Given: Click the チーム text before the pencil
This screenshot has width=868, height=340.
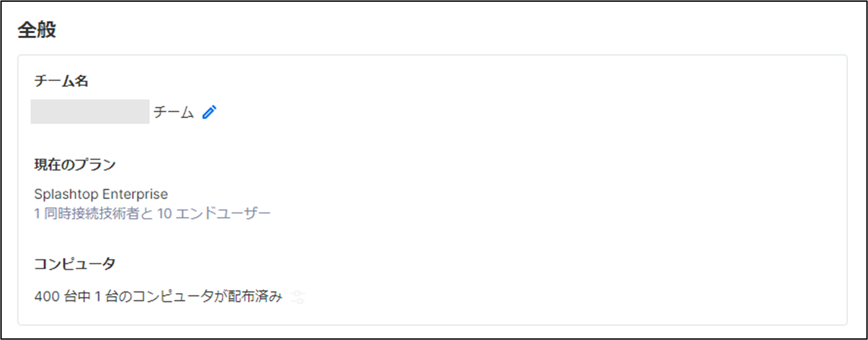Looking at the screenshot, I should pyautogui.click(x=174, y=112).
